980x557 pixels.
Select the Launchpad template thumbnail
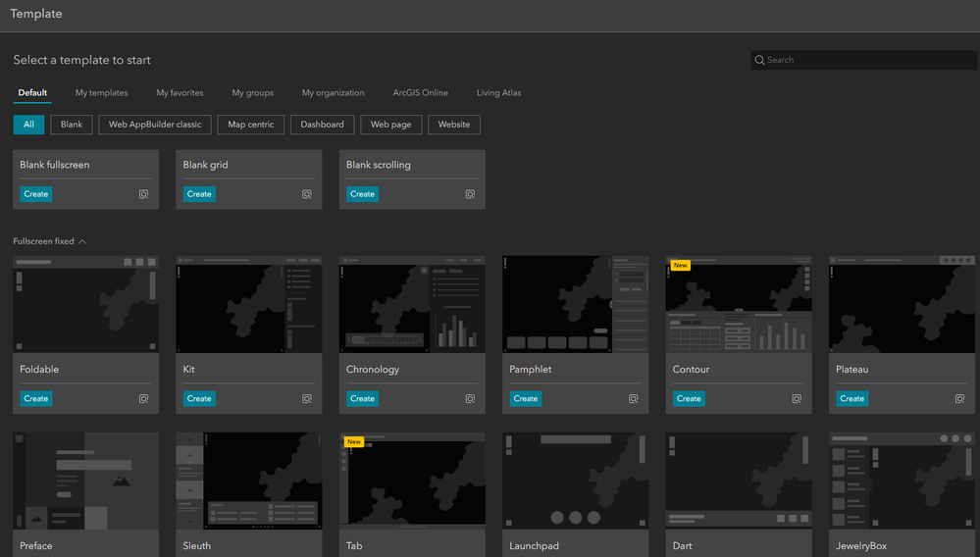(575, 481)
